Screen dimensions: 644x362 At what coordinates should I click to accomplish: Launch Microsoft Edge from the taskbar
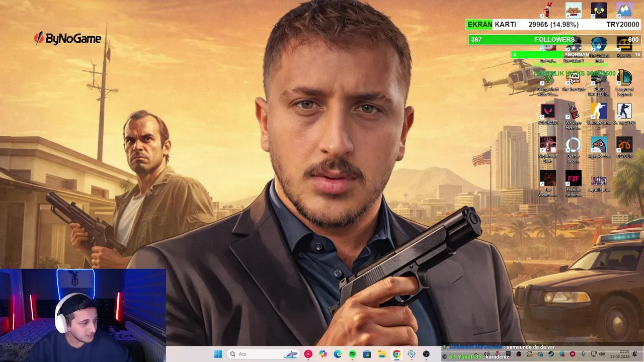[x=338, y=354]
